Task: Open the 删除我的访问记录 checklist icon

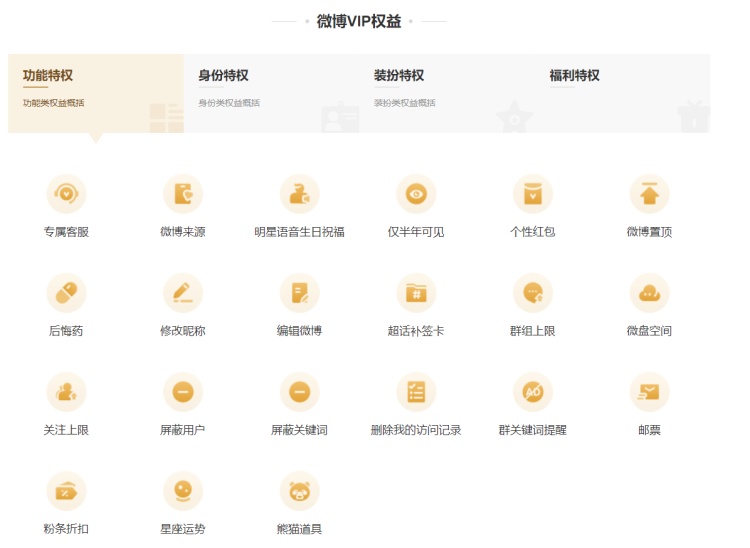Action: 416,392
